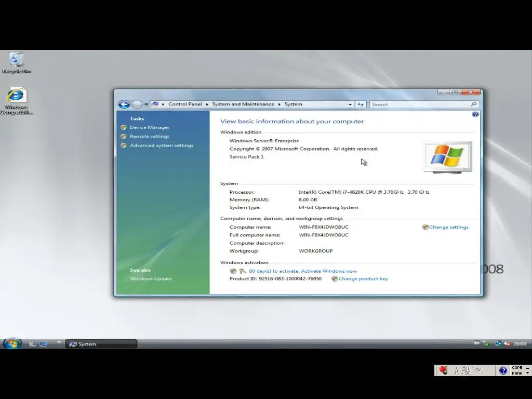Select Windows Server Enterprise edition text
The width and height of the screenshot is (532, 399).
[264, 141]
